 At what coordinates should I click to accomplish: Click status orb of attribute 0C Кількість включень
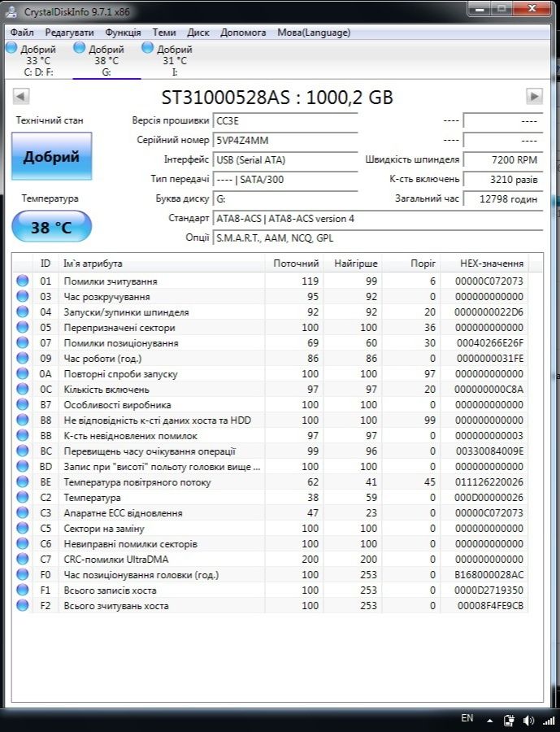point(23,389)
